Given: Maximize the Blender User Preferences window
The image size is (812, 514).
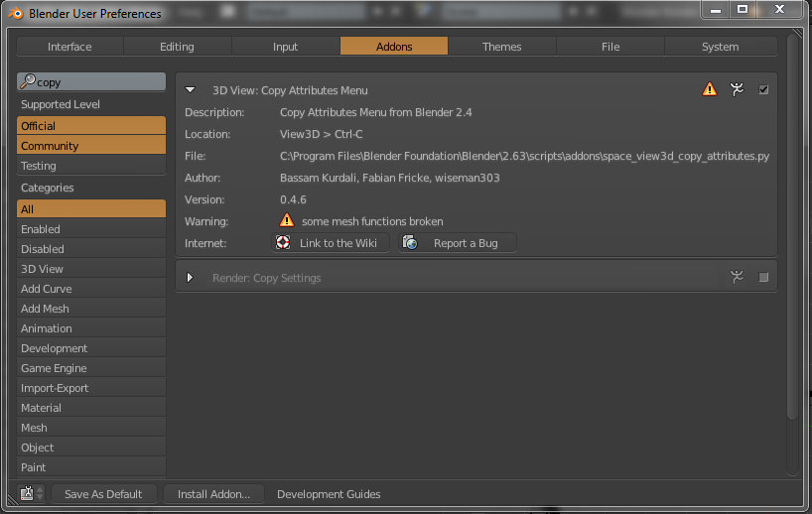Looking at the screenshot, I should point(743,9).
